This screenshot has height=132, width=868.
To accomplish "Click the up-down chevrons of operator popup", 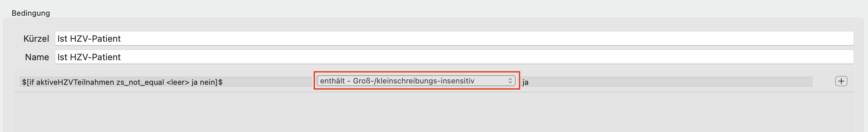I will [510, 81].
